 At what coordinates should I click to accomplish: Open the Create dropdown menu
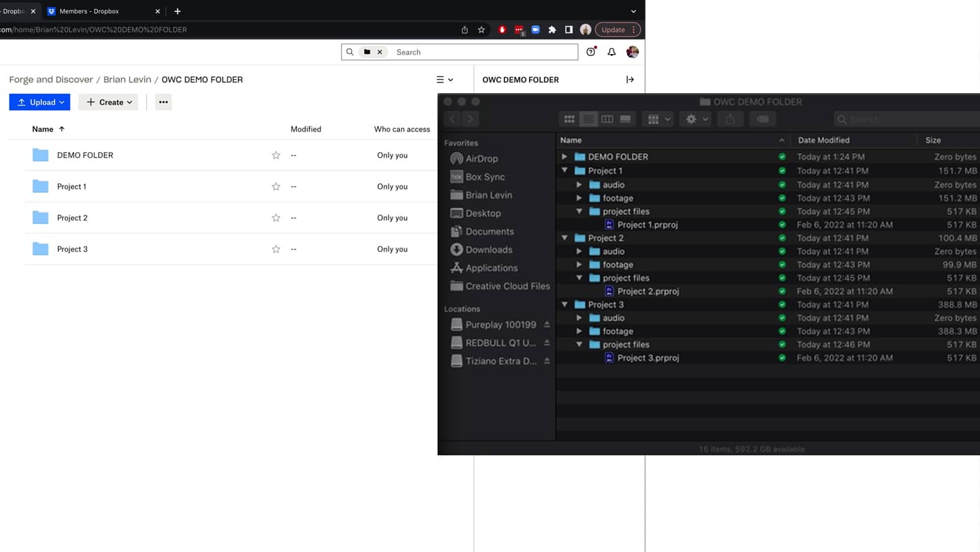click(x=108, y=102)
